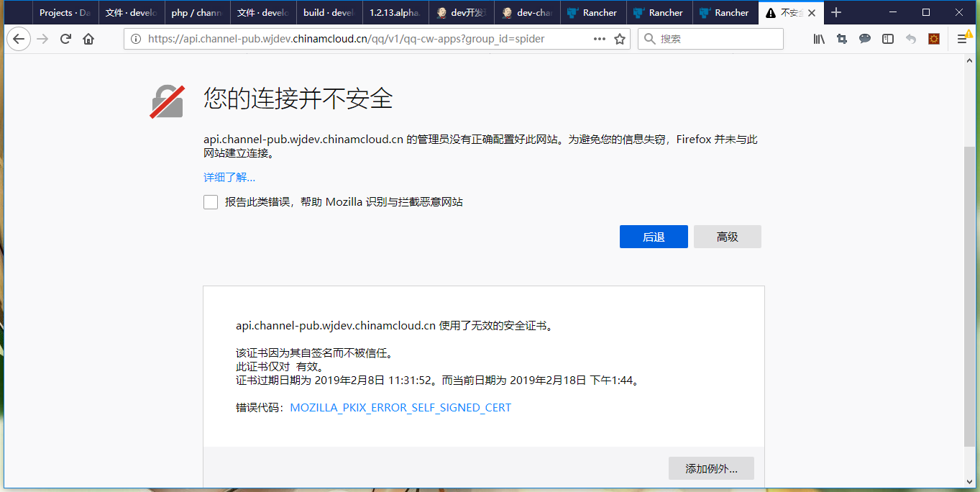
Task: Switch to the dev-char tab
Action: [528, 12]
